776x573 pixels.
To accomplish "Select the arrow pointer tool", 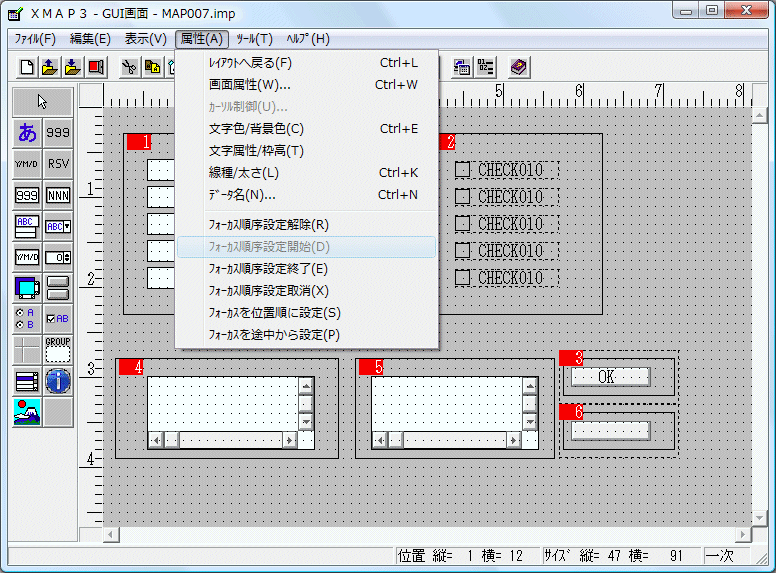I will (x=43, y=102).
